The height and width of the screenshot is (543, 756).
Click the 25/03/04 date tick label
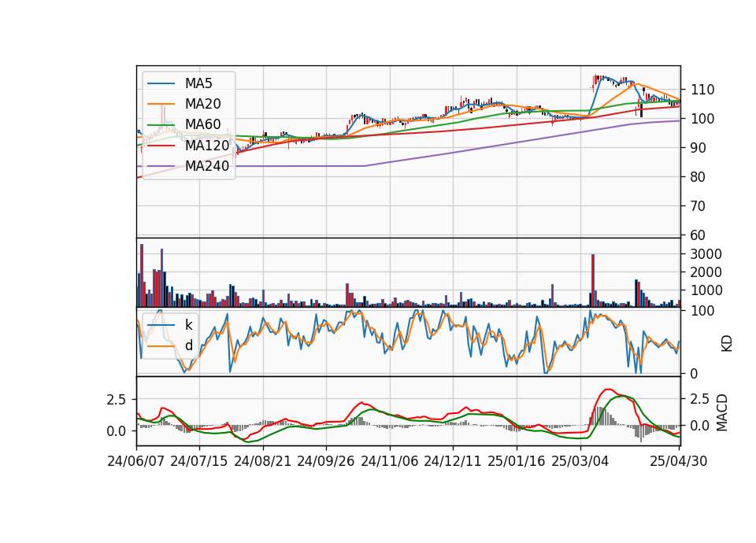click(580, 461)
